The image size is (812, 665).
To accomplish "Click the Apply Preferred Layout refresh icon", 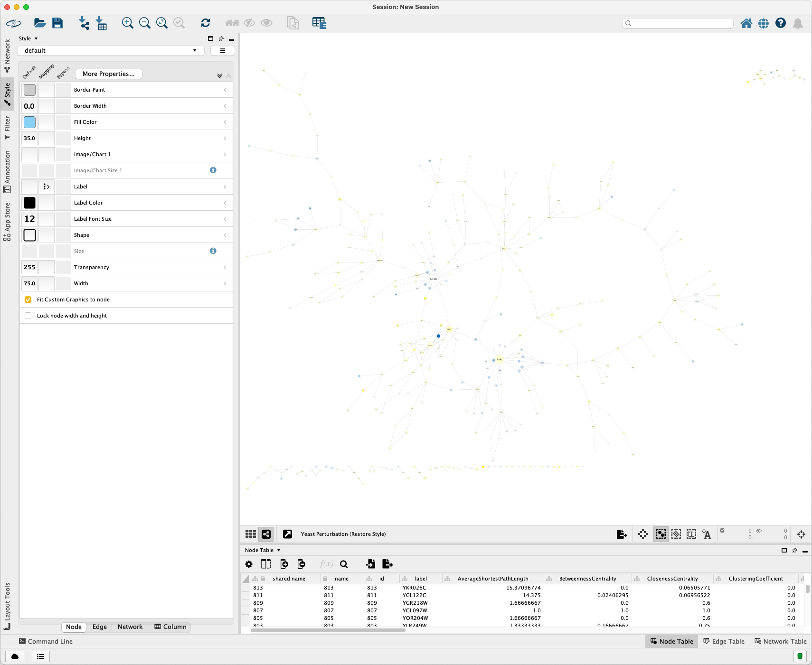I will coord(206,23).
